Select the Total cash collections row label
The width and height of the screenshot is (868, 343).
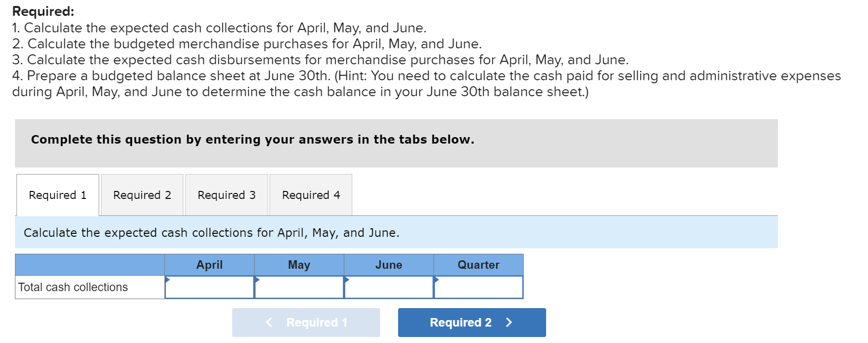[x=73, y=287]
